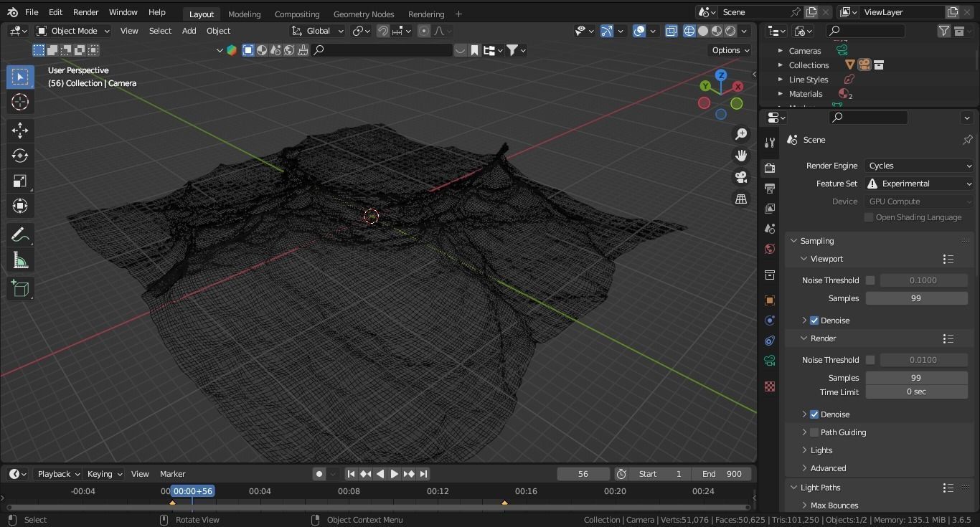Select the Add Cube tool
The height and width of the screenshot is (527, 980).
(20, 288)
